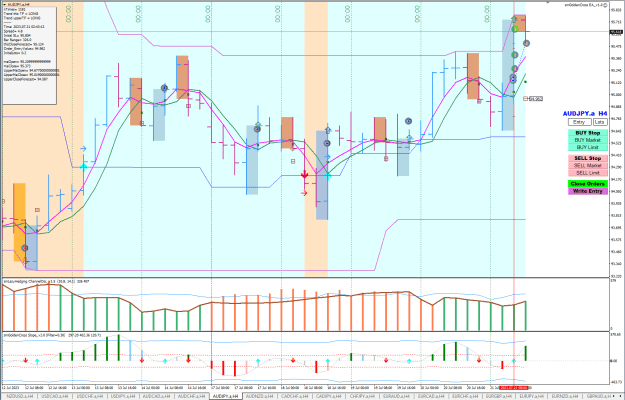Click the red highlighted time label on the time axis
The height and width of the screenshot is (400, 625).
click(x=513, y=388)
